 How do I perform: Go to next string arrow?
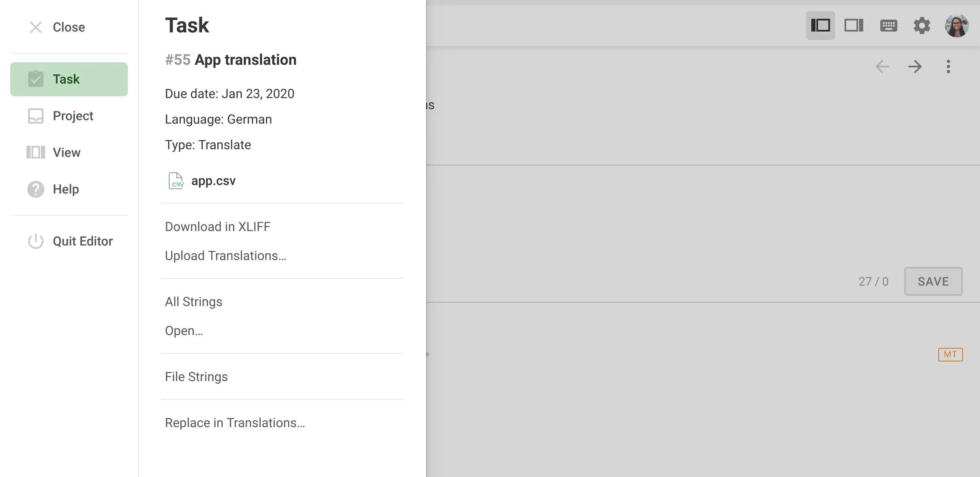pyautogui.click(x=915, y=66)
